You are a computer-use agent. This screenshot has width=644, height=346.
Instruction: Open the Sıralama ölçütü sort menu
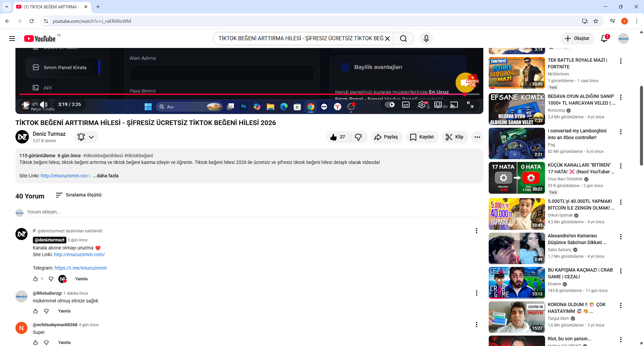click(79, 195)
